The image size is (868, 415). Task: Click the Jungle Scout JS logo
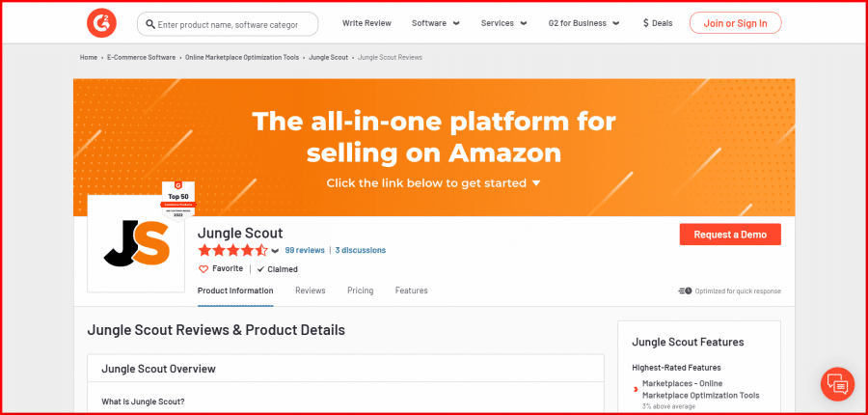[136, 242]
